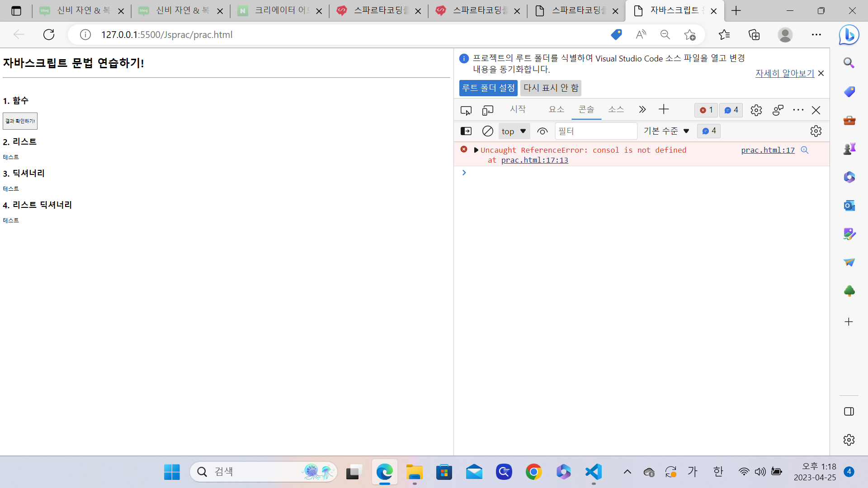
Task: Open a new browser tab
Action: [736, 11]
